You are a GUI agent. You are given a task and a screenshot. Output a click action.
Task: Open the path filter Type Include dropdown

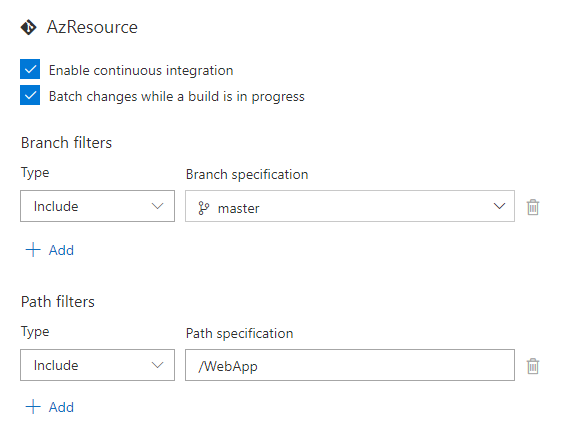pos(97,365)
